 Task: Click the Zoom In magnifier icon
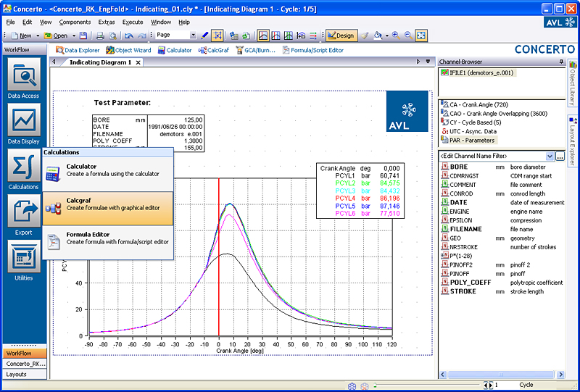coord(396,36)
